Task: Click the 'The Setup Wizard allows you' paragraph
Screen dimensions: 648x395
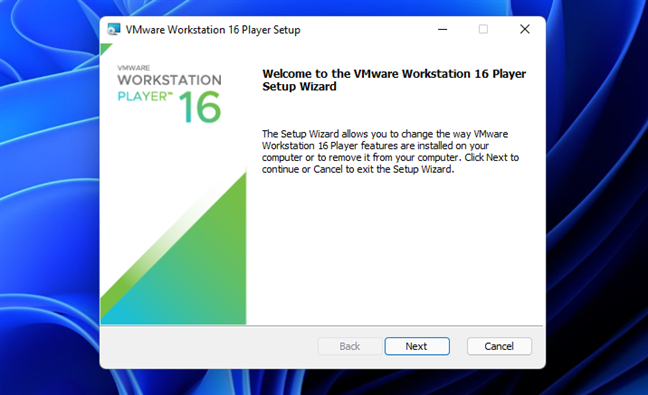Action: [390, 152]
